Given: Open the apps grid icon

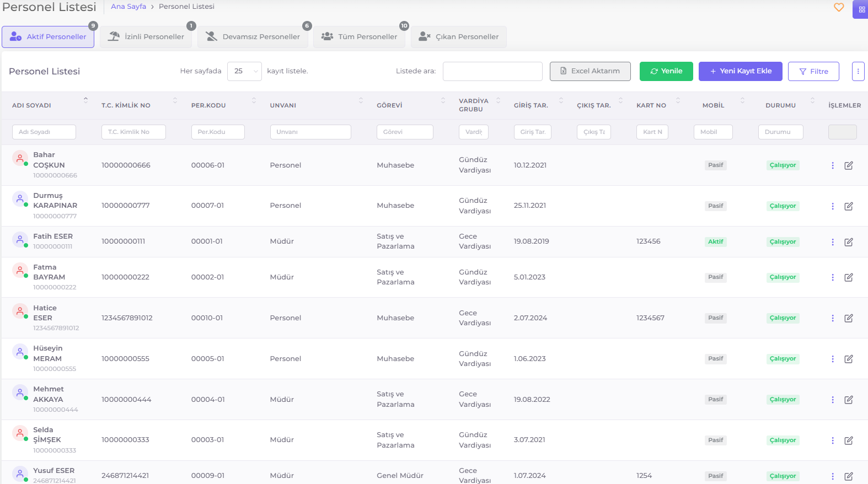Looking at the screenshot, I should tap(862, 9).
